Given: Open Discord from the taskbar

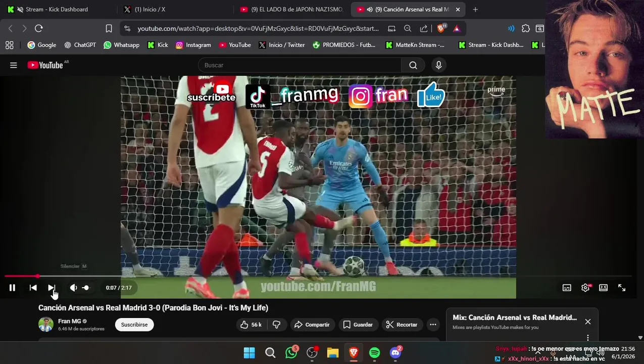Looking at the screenshot, I should click(395, 353).
